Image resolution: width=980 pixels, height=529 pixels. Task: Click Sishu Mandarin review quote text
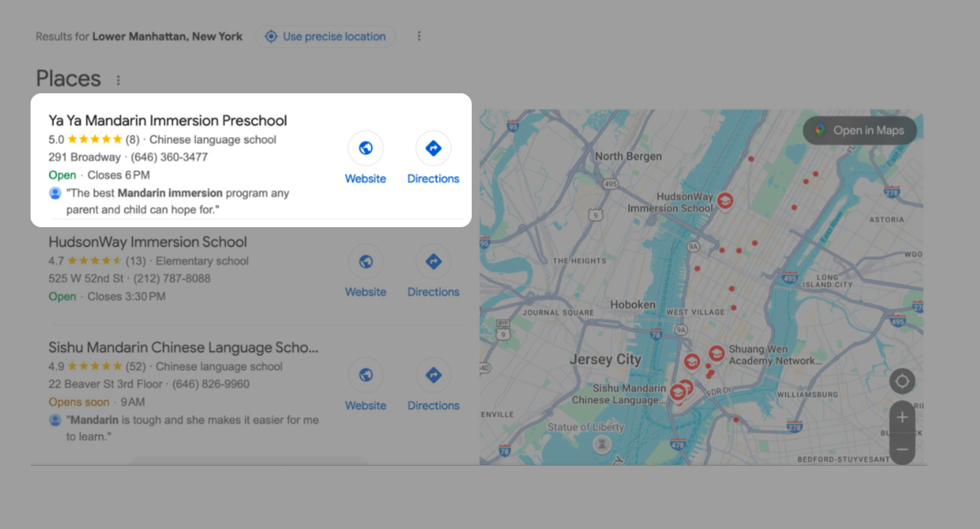coord(192,428)
